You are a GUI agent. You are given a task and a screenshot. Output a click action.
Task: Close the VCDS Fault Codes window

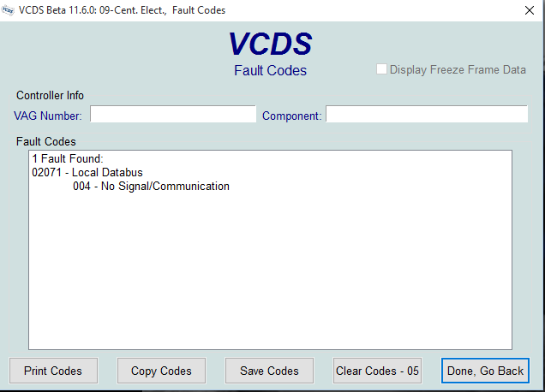[530, 10]
